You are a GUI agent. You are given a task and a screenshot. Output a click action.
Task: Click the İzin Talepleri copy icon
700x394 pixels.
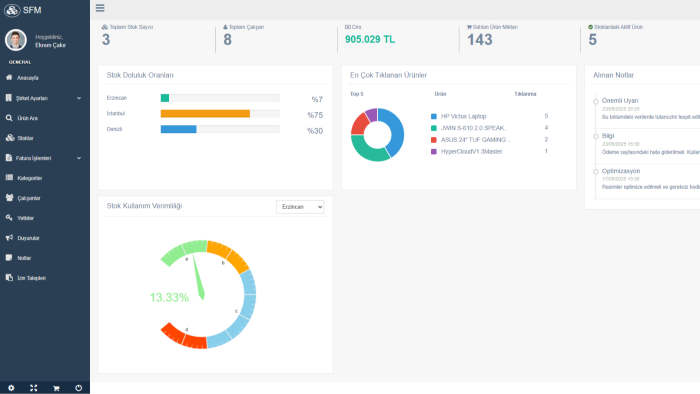click(x=9, y=278)
